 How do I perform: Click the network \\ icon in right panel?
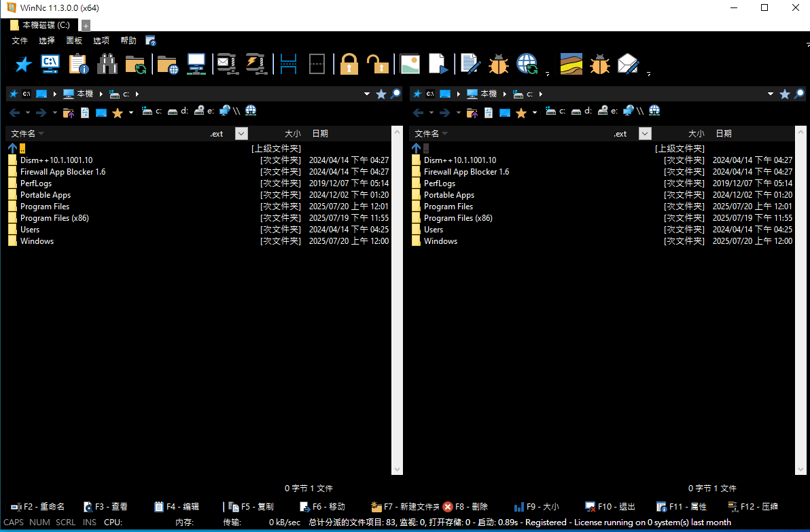tap(635, 111)
